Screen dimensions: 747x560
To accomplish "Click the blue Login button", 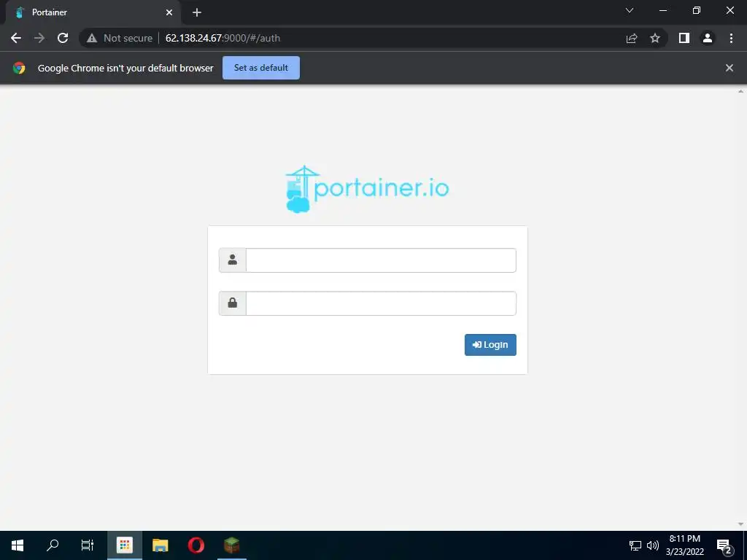I will tap(490, 345).
